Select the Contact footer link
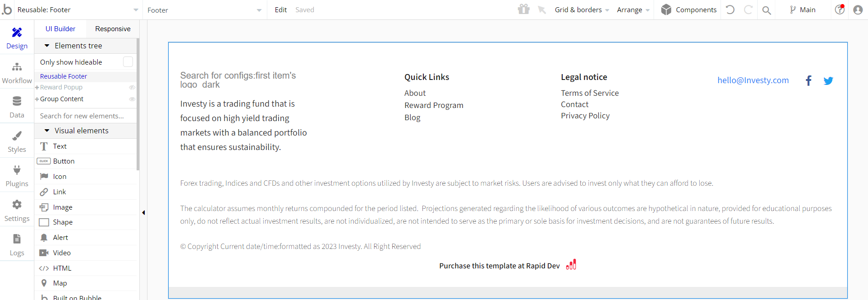The height and width of the screenshot is (300, 868). tap(575, 104)
